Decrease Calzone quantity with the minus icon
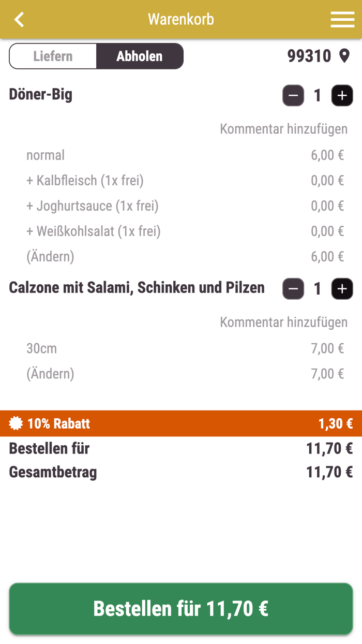The height and width of the screenshot is (644, 362). pos(293,288)
